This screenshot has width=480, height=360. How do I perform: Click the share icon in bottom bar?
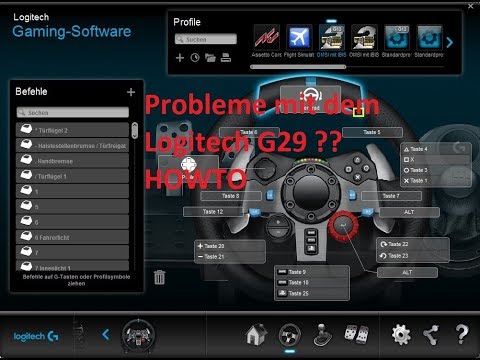(431, 335)
